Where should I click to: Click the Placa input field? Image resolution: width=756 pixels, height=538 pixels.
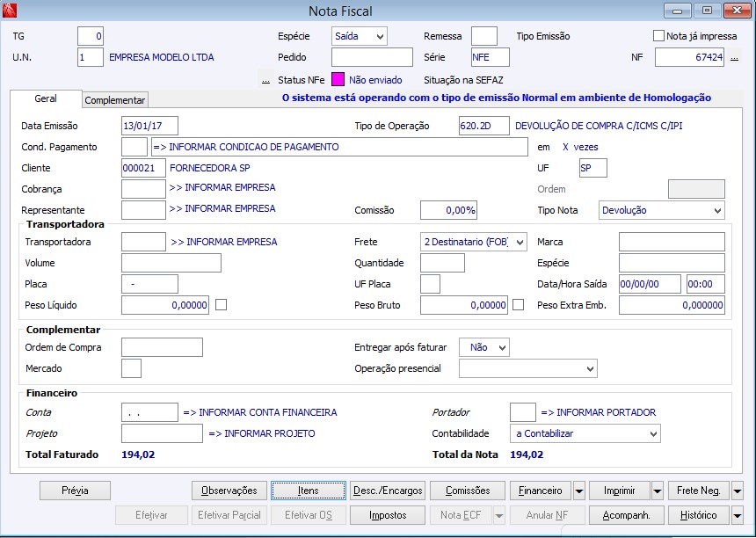pos(150,284)
